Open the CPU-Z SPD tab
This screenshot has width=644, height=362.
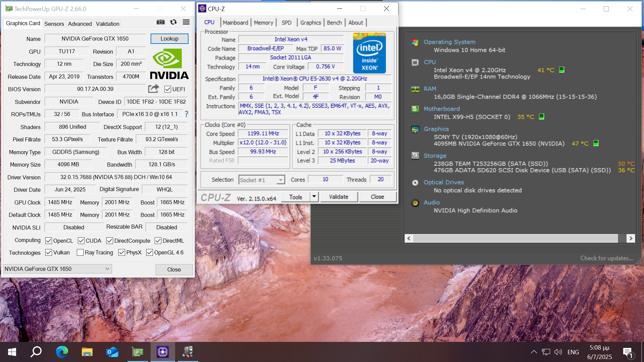(286, 22)
